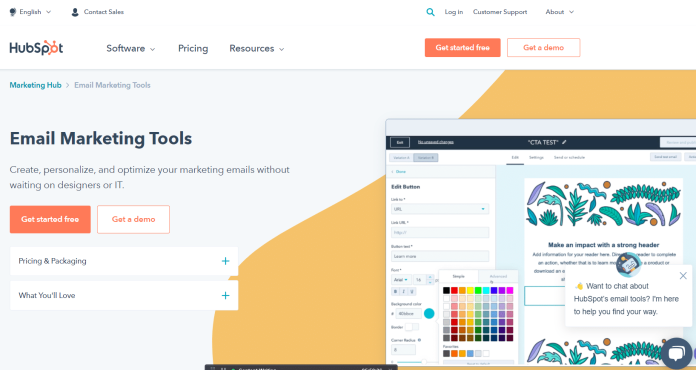Click the person icon beside Contact Sales

click(x=75, y=12)
